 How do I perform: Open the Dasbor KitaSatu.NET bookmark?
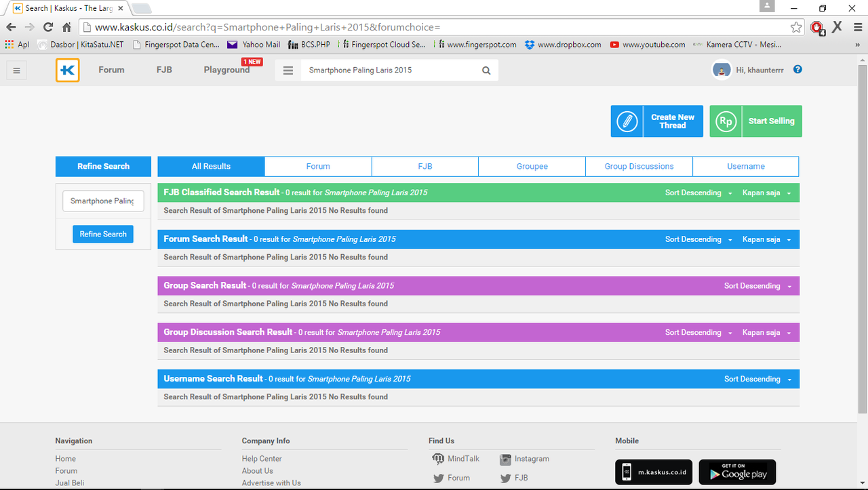(x=81, y=45)
